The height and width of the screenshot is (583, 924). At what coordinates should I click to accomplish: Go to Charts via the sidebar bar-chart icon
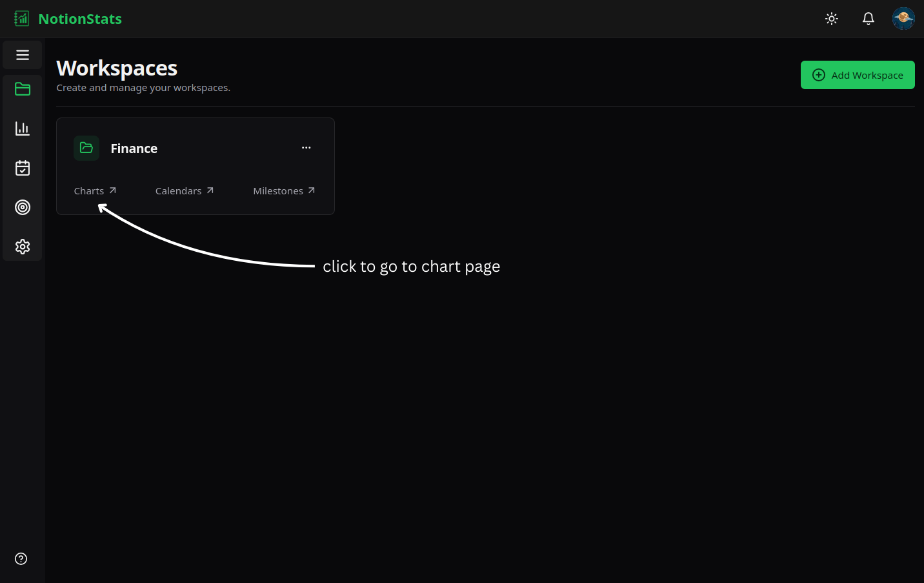coord(23,128)
